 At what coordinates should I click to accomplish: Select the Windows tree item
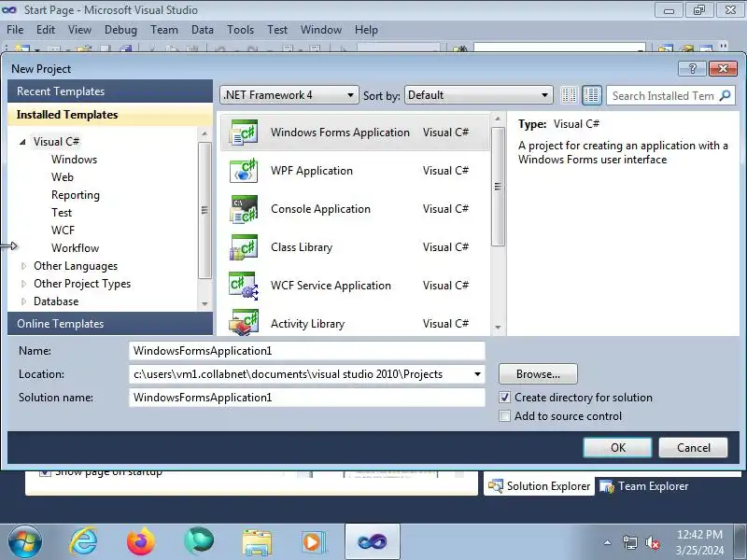point(75,160)
